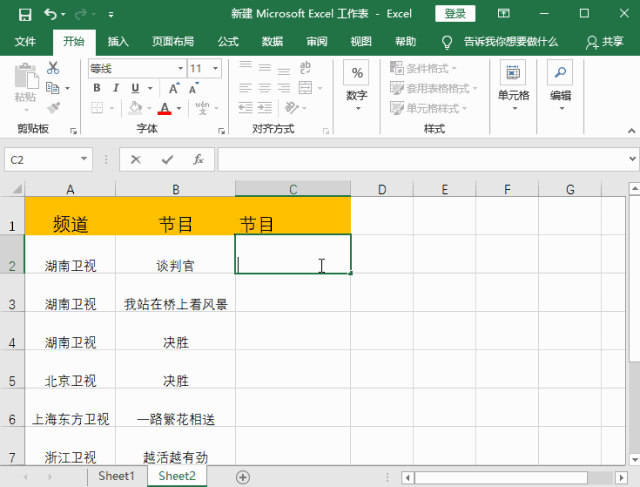
Task: Click the Format Painter brush icon
Action: coord(53,108)
